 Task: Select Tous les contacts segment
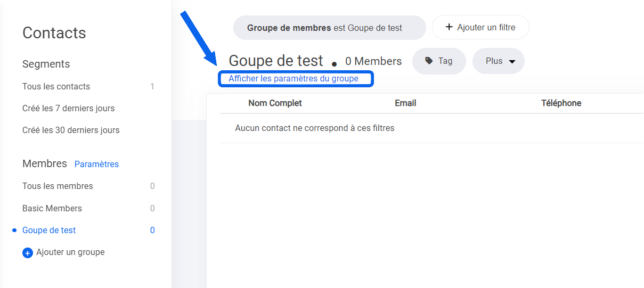pos(56,86)
